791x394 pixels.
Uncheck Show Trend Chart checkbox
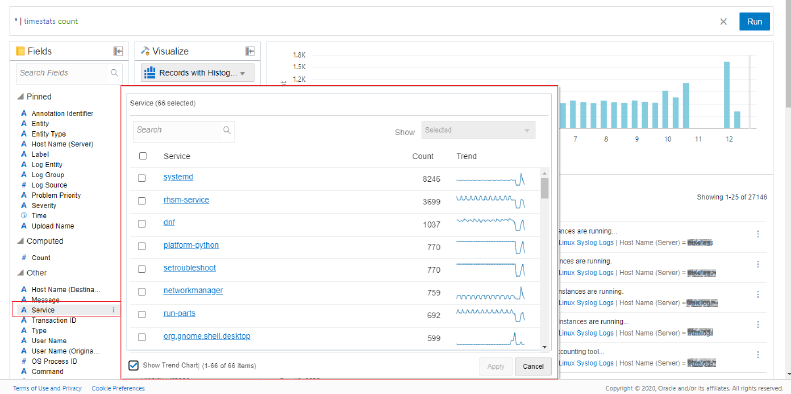[133, 365]
